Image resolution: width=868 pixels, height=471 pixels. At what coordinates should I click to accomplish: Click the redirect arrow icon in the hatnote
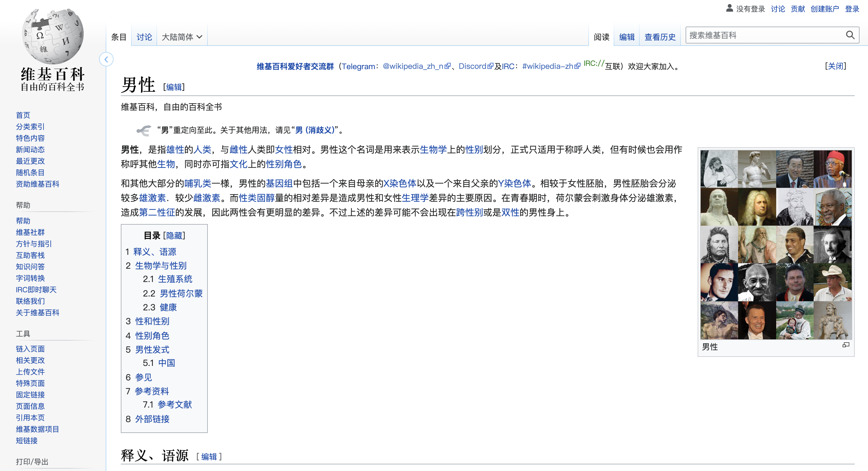pos(144,130)
